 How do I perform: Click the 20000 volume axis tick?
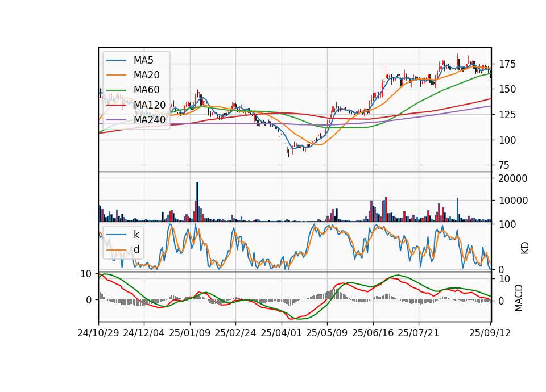(x=513, y=178)
